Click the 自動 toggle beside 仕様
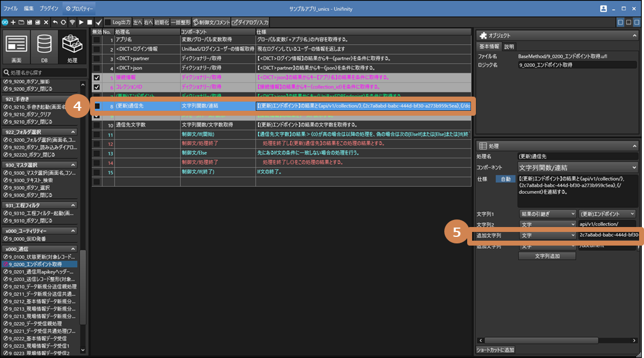 pos(505,179)
